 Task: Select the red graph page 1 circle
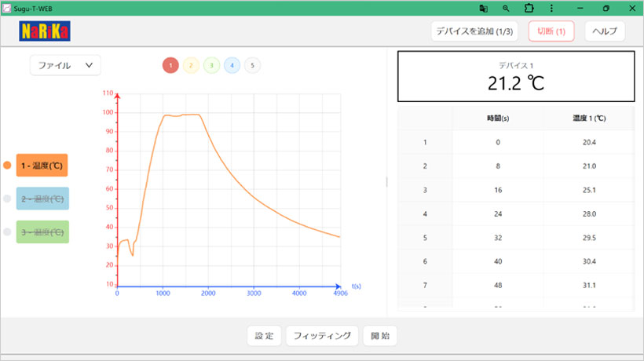point(170,65)
